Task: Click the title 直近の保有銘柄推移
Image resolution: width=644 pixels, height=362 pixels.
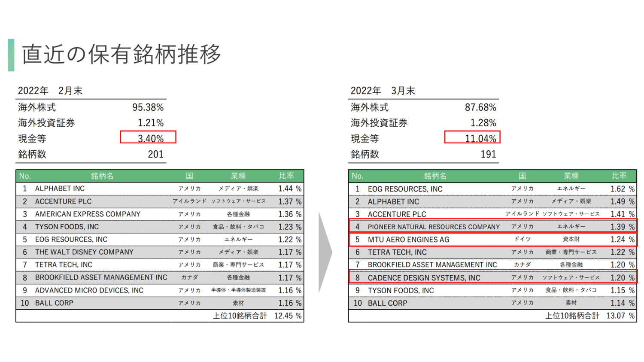Action: pyautogui.click(x=121, y=54)
